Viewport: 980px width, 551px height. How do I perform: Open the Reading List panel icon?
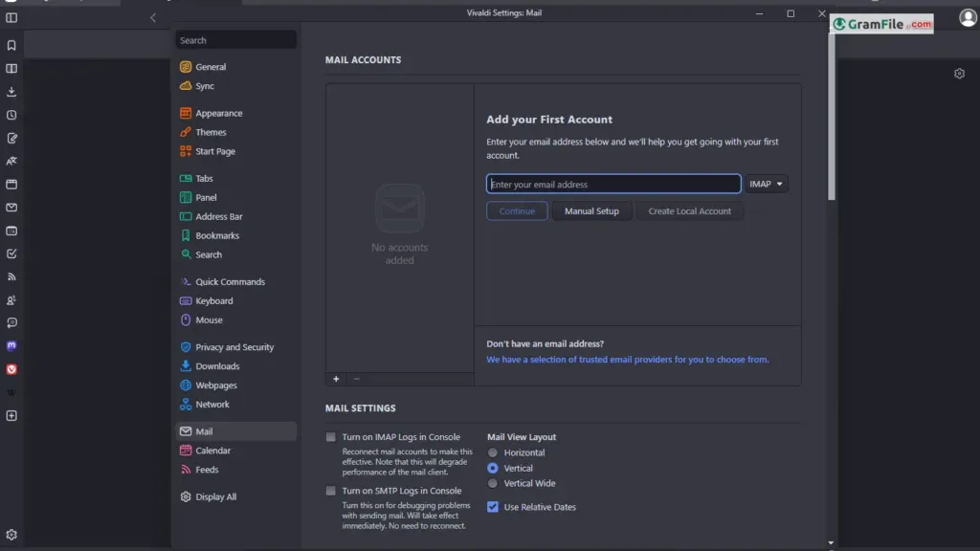(11, 69)
